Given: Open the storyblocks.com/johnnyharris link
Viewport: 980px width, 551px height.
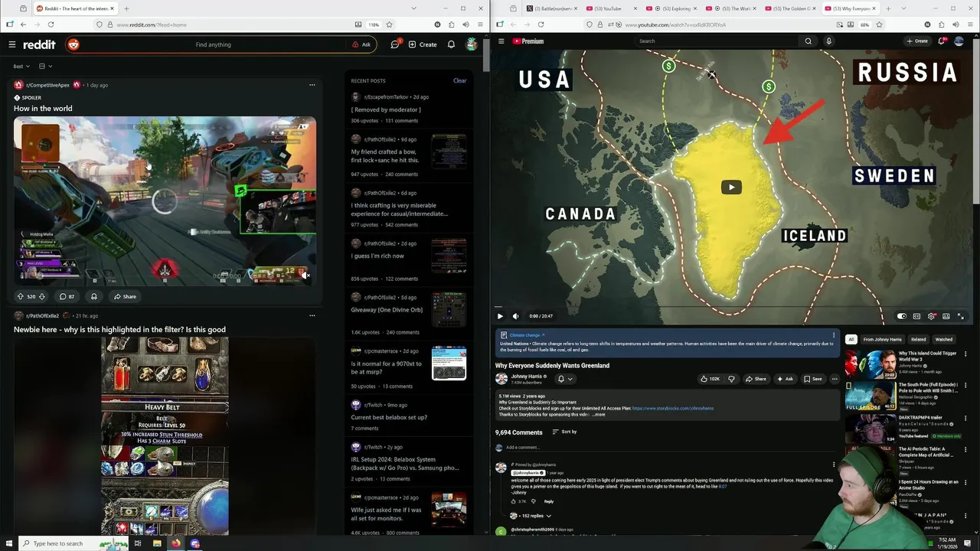Looking at the screenshot, I should (673, 409).
